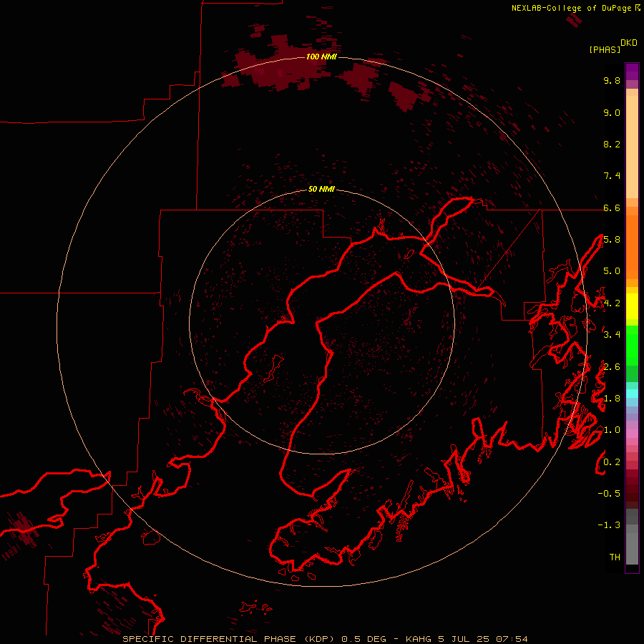Click the DKD unit label above color bar

point(629,43)
